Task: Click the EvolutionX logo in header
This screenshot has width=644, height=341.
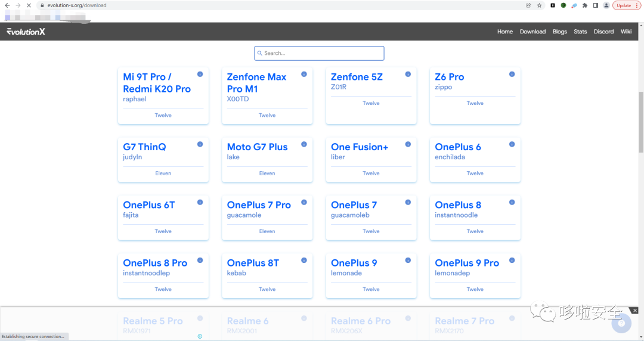Action: 26,32
